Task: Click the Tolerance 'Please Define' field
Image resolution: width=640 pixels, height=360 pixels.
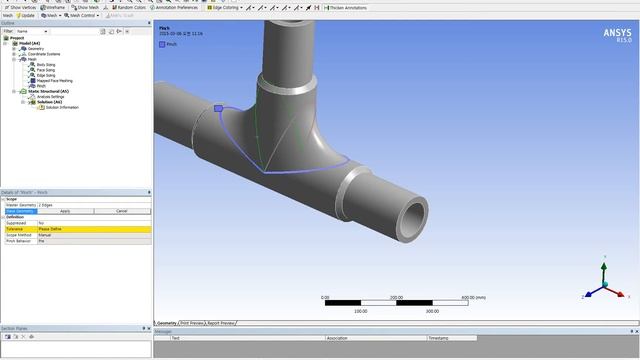Action: click(x=94, y=229)
